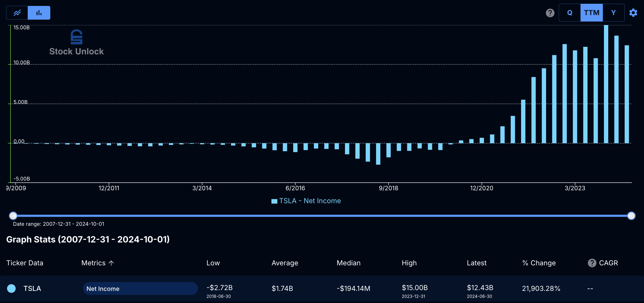The image size is (644, 303).
Task: Click the 10.00B y-axis label
Action: 22,62
